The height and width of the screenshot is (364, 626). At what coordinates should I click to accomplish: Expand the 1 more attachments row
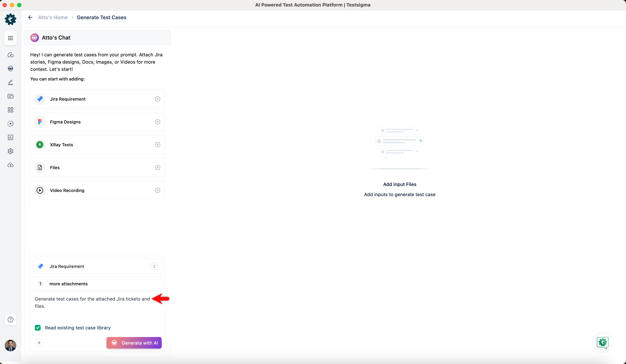tap(97, 284)
